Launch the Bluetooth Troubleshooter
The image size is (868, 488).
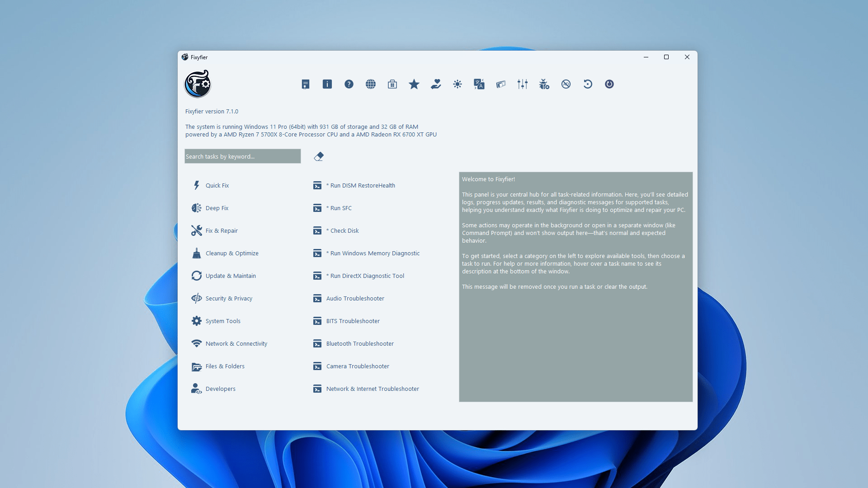coord(360,343)
